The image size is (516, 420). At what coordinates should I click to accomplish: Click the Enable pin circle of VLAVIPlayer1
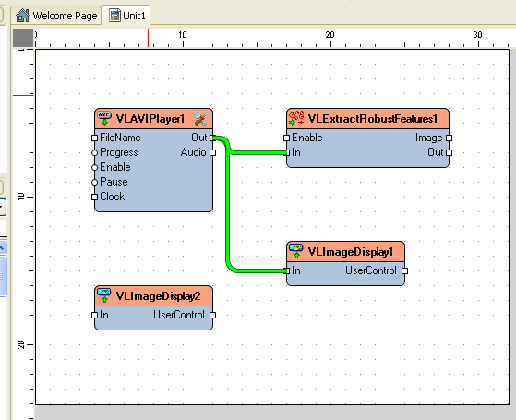[94, 167]
